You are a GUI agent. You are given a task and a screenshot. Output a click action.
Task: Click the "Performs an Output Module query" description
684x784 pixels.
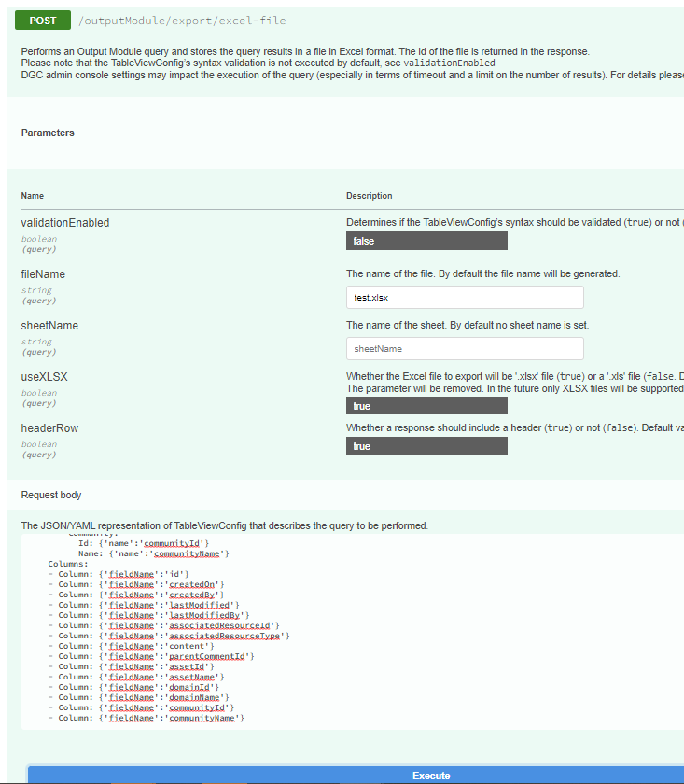coord(305,51)
